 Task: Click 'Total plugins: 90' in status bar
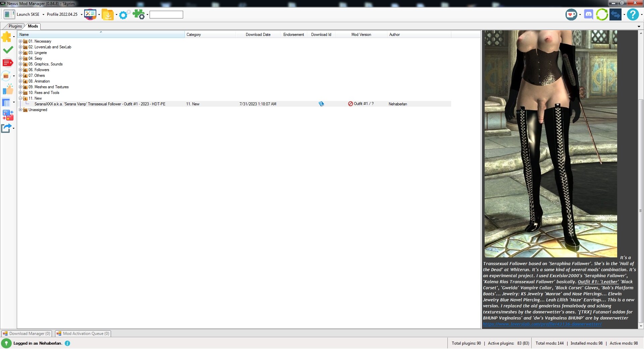coord(466,343)
